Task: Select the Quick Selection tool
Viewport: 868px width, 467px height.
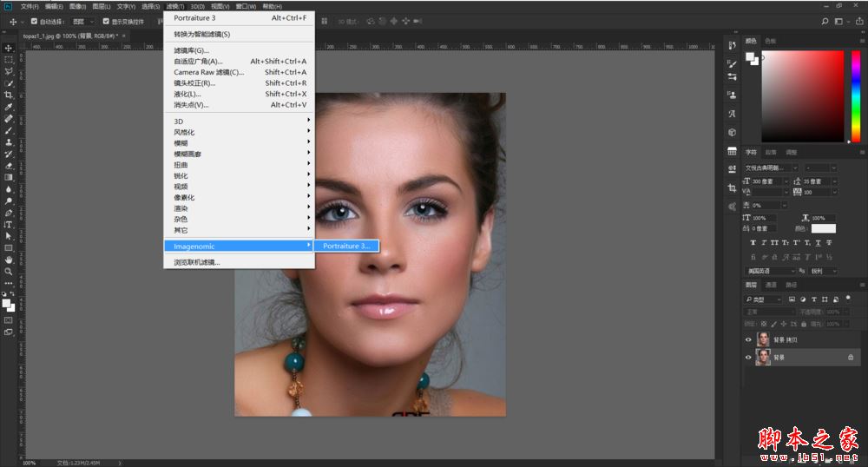Action: point(9,83)
